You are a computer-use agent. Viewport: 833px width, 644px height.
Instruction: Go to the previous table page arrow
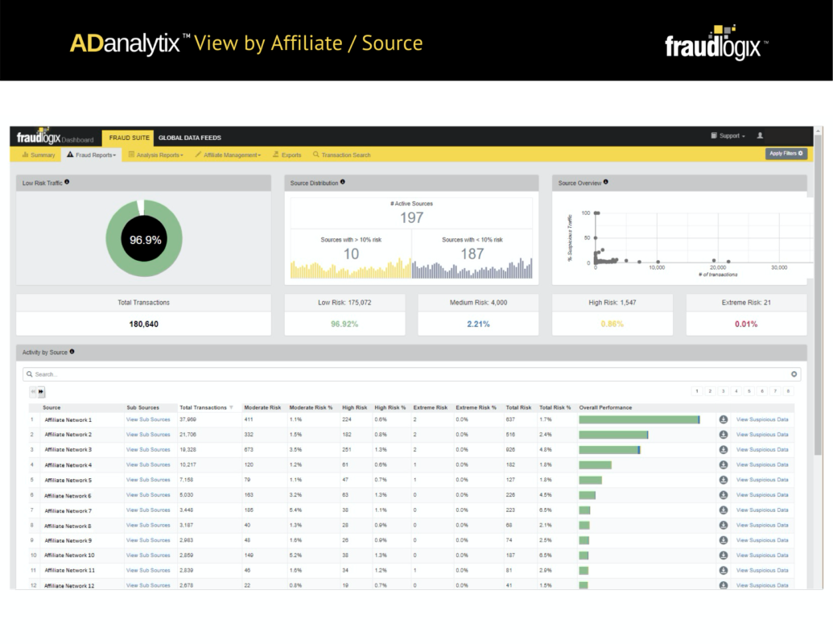pyautogui.click(x=33, y=391)
